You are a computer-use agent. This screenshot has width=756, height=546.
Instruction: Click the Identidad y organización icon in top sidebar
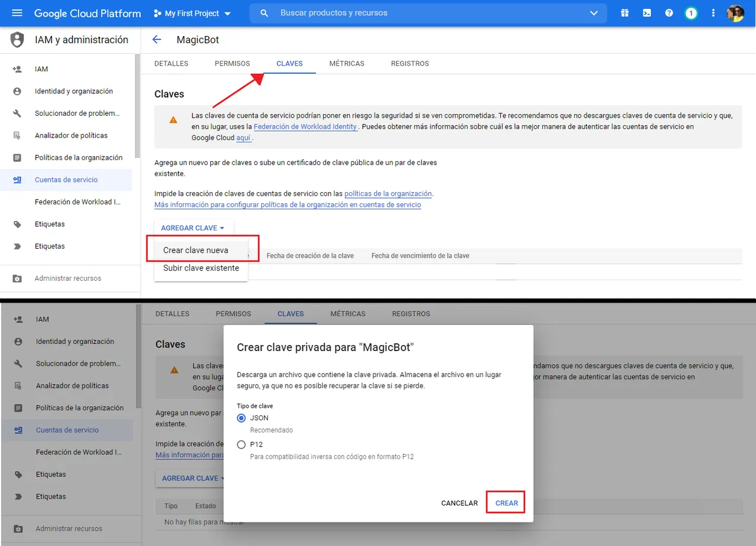[17, 91]
